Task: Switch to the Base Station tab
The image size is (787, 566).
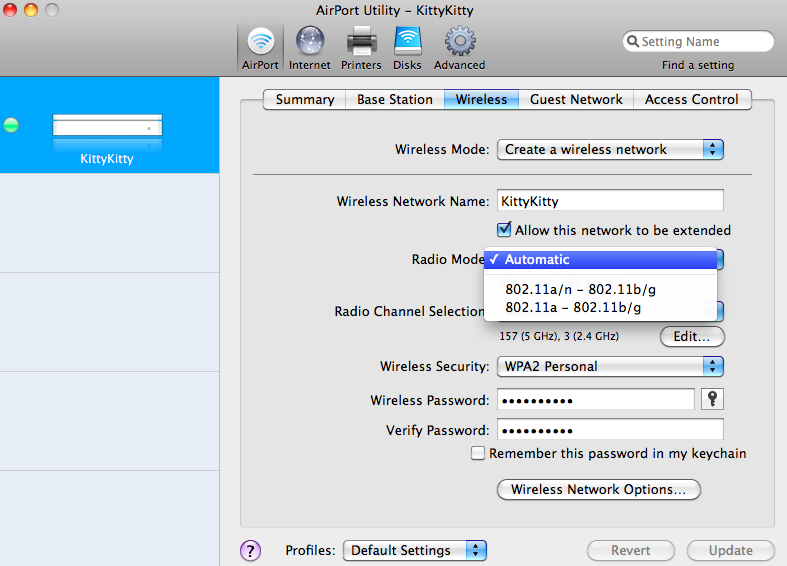Action: coord(395,99)
